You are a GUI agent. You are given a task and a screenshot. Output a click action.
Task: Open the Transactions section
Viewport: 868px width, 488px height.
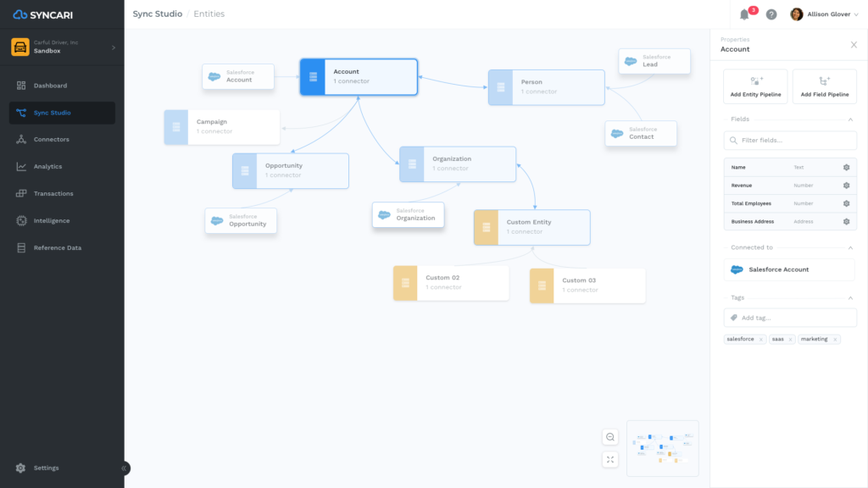pyautogui.click(x=62, y=194)
